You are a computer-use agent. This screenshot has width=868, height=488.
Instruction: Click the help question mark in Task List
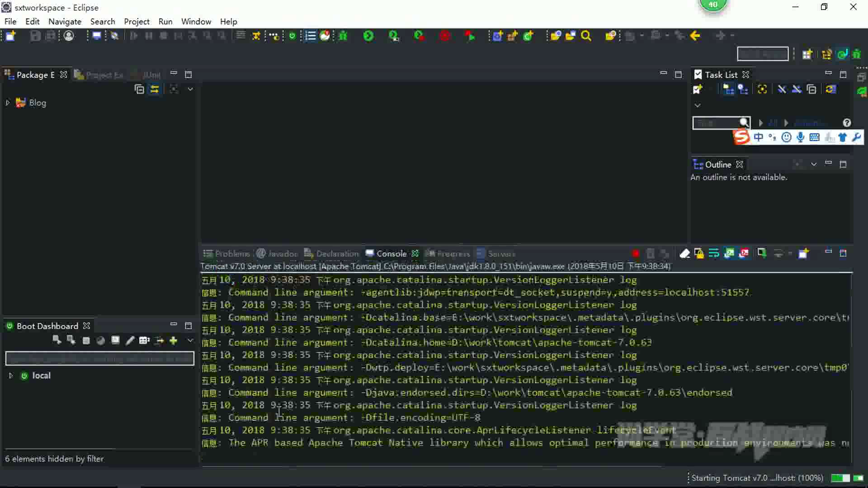847,123
